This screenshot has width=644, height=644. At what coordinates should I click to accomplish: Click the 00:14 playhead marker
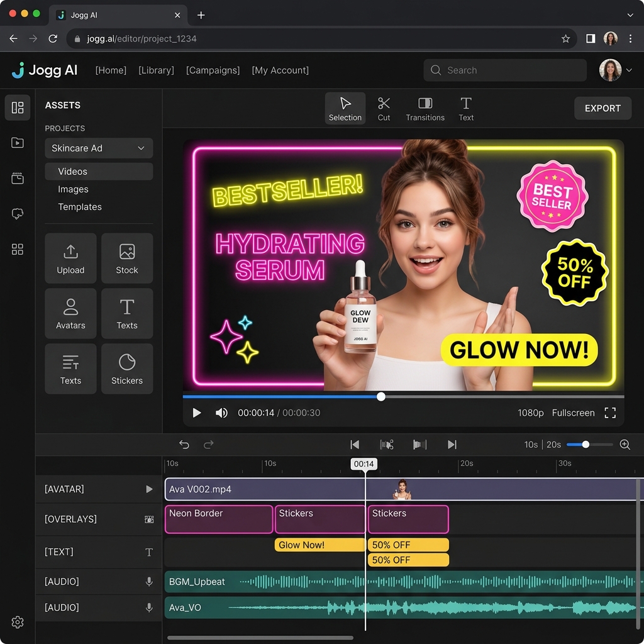click(x=364, y=464)
